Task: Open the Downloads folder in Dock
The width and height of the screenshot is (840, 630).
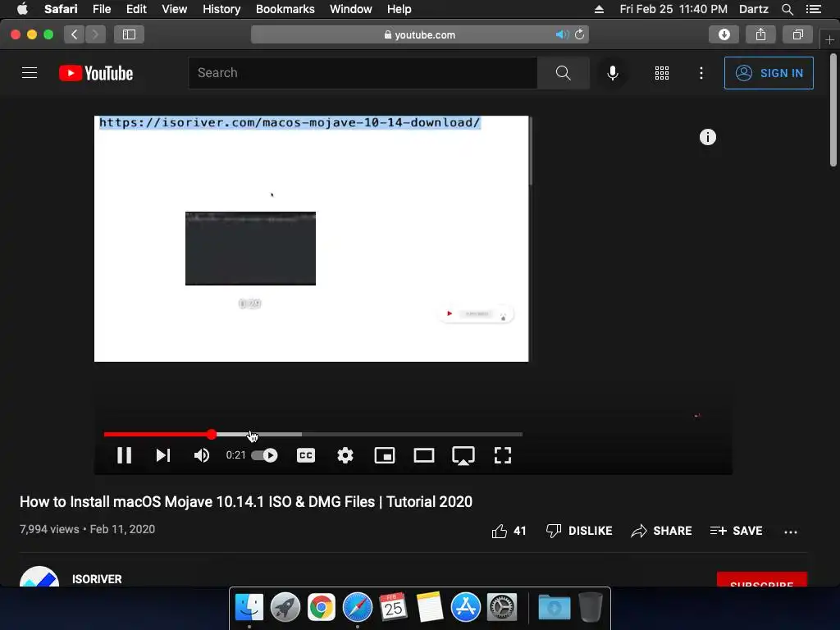Action: [x=555, y=607]
